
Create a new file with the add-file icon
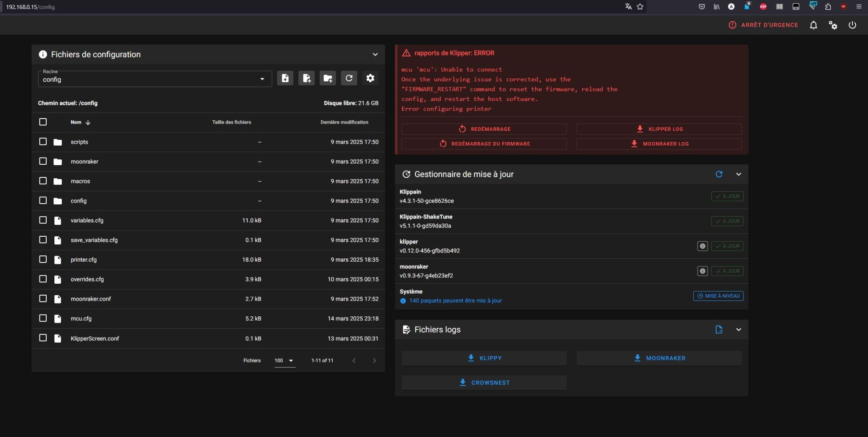click(x=306, y=78)
